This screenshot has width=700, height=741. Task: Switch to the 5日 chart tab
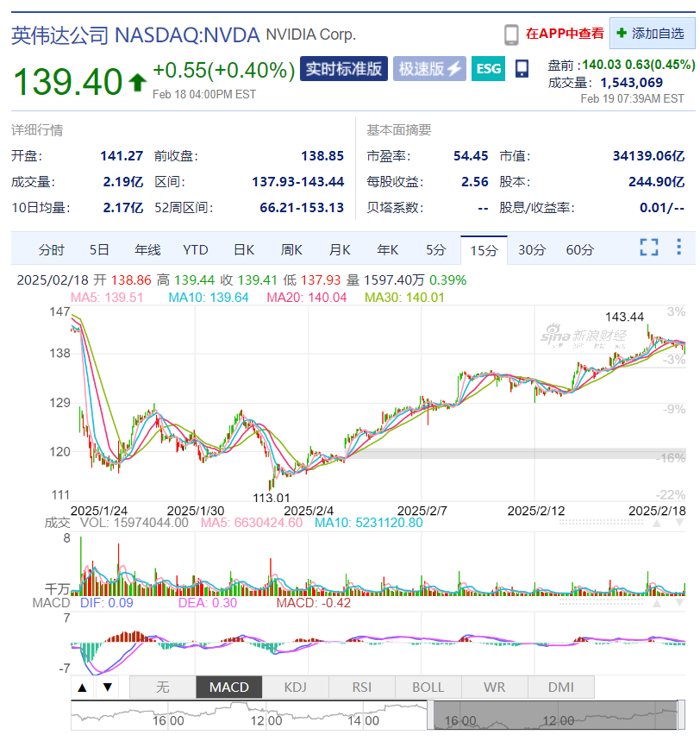(99, 249)
